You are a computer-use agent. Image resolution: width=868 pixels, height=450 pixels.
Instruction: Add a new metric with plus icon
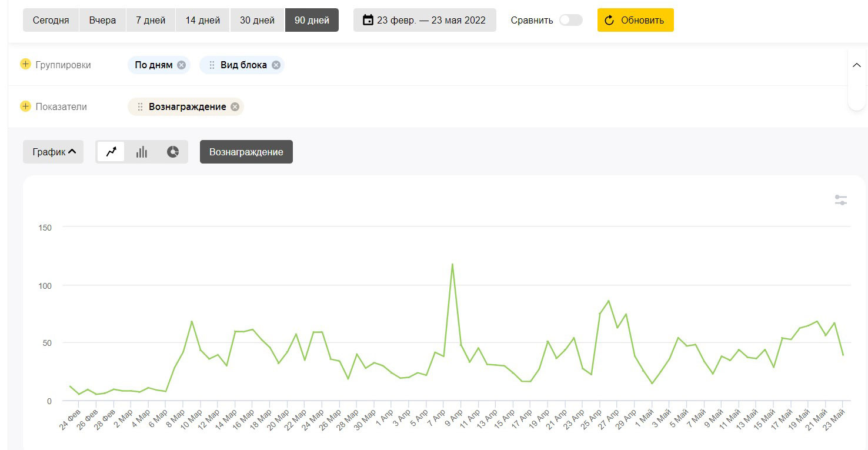tap(25, 106)
